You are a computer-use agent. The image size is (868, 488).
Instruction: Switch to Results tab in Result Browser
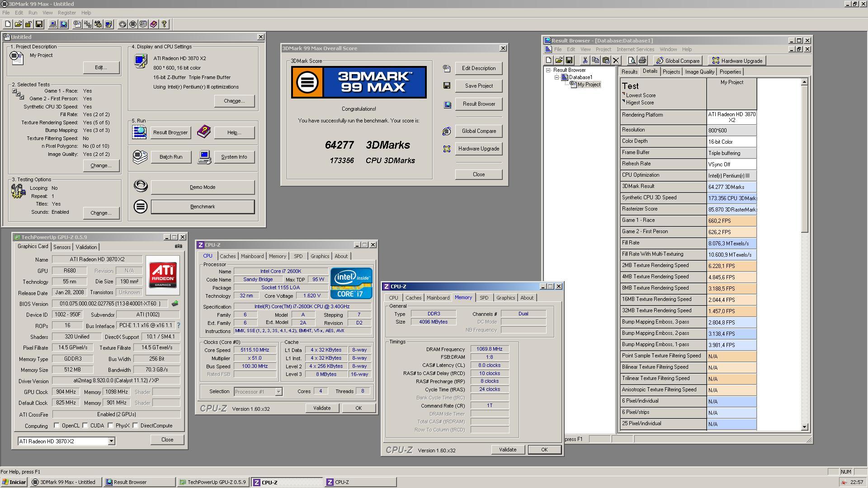pos(629,72)
